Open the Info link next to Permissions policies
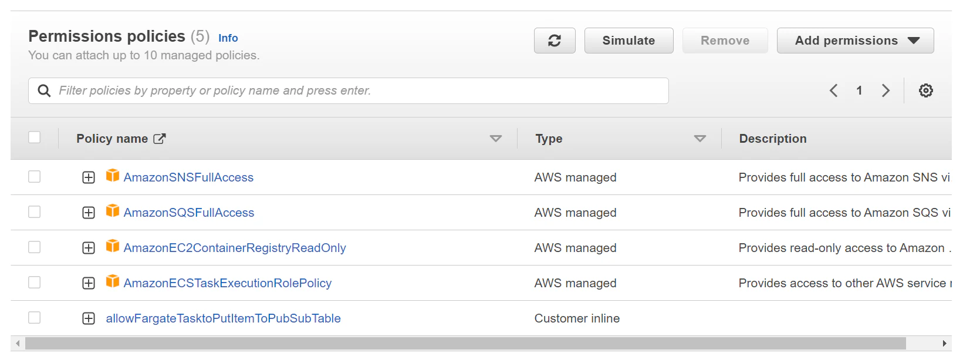 tap(228, 38)
